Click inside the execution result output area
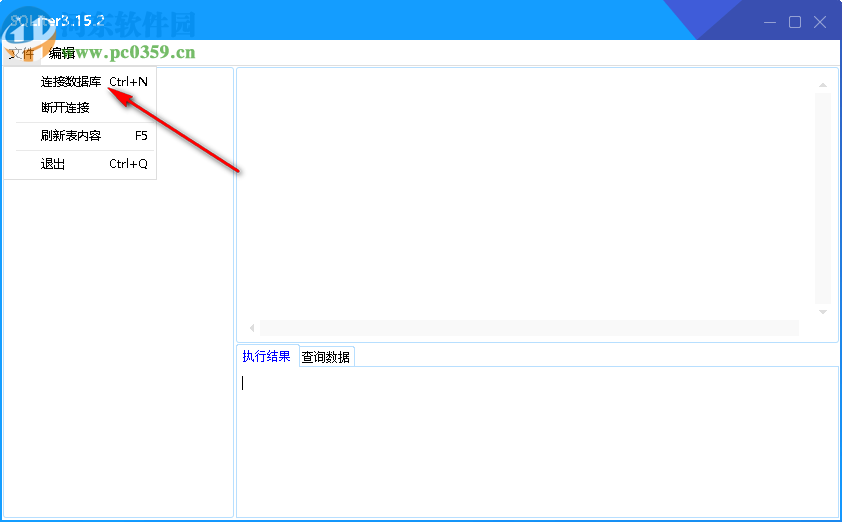 (x=537, y=442)
